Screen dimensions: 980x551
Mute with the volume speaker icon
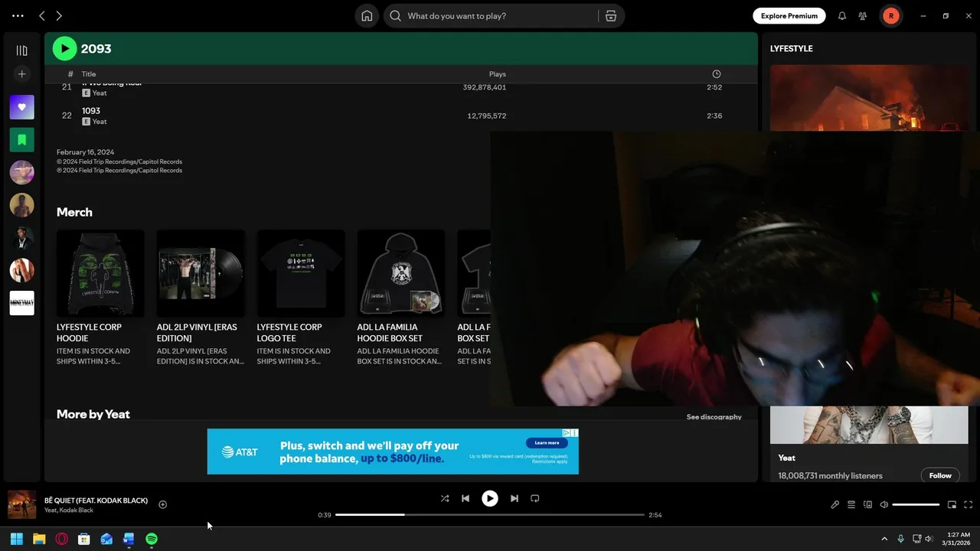(x=884, y=504)
